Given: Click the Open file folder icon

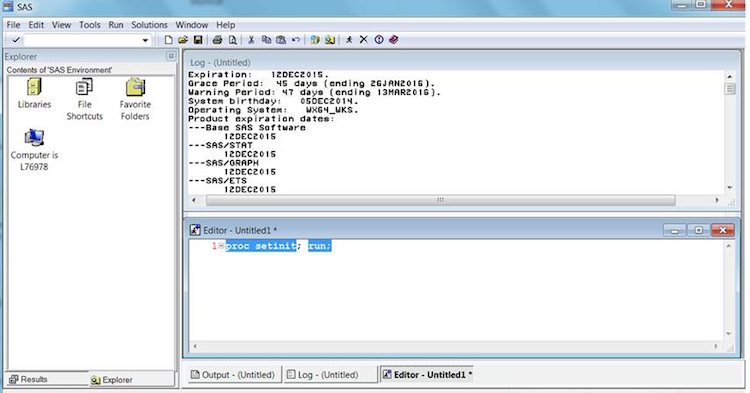Looking at the screenshot, I should [183, 40].
